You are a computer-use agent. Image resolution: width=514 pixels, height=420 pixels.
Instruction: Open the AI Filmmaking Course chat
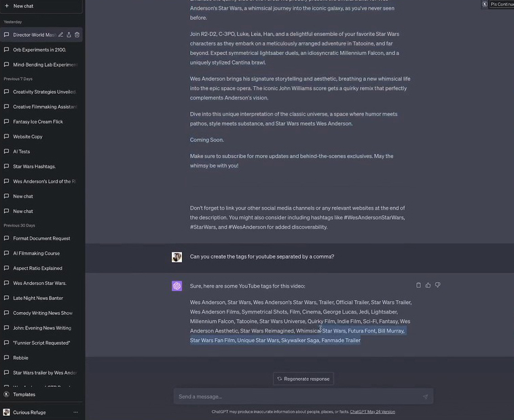pos(41,253)
